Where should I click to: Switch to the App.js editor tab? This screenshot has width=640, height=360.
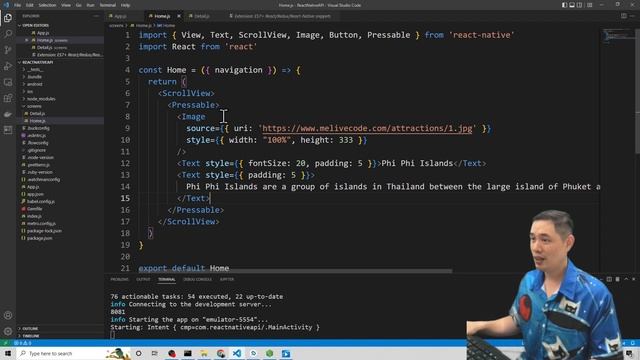click(x=120, y=16)
